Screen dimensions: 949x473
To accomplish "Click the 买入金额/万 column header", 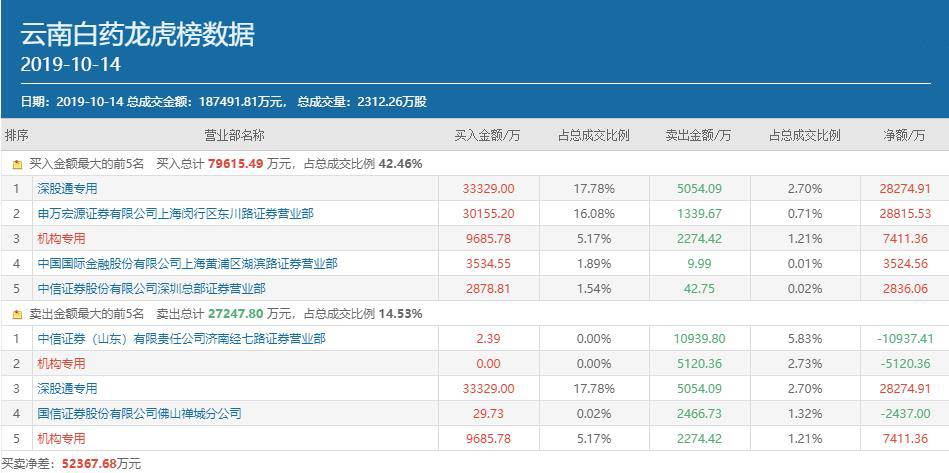I will point(488,135).
